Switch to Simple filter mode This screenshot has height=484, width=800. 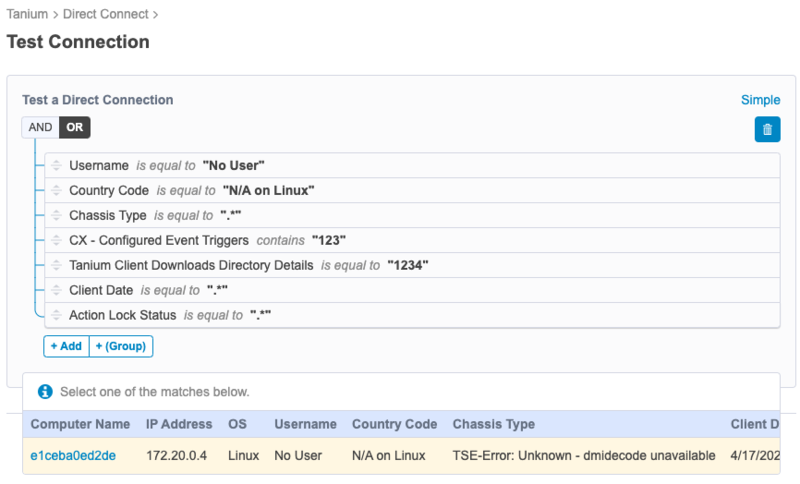pos(760,100)
